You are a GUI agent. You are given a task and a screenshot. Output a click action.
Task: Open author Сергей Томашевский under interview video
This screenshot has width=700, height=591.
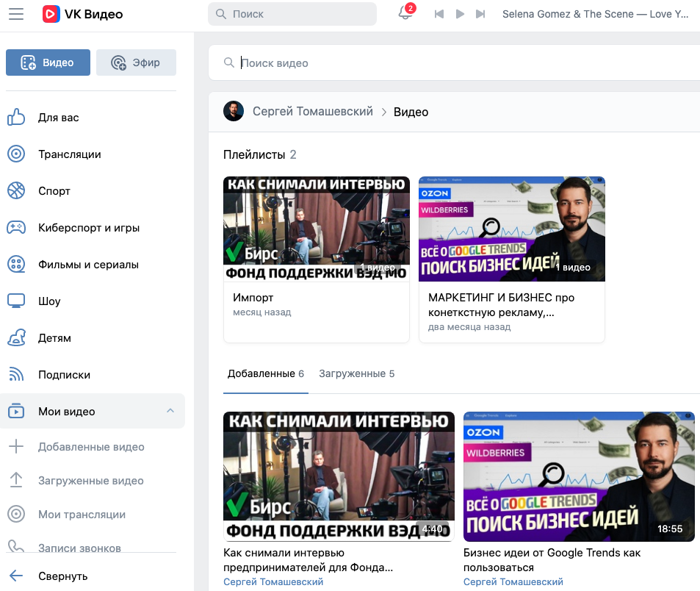273,581
